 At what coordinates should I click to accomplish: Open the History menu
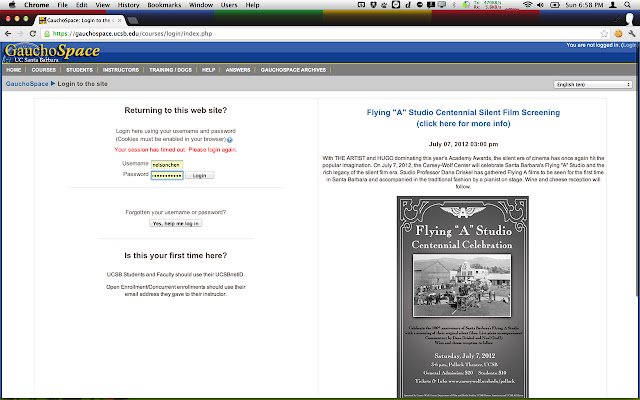(129, 5)
